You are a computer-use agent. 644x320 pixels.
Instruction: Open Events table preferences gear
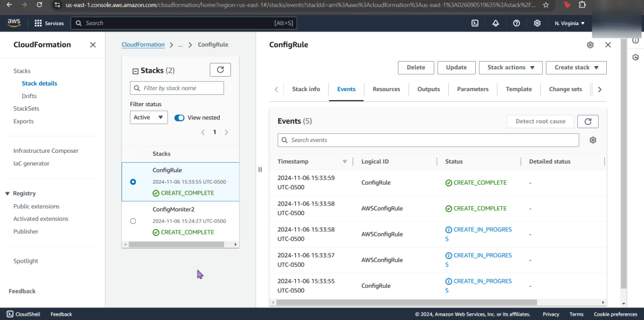click(592, 140)
